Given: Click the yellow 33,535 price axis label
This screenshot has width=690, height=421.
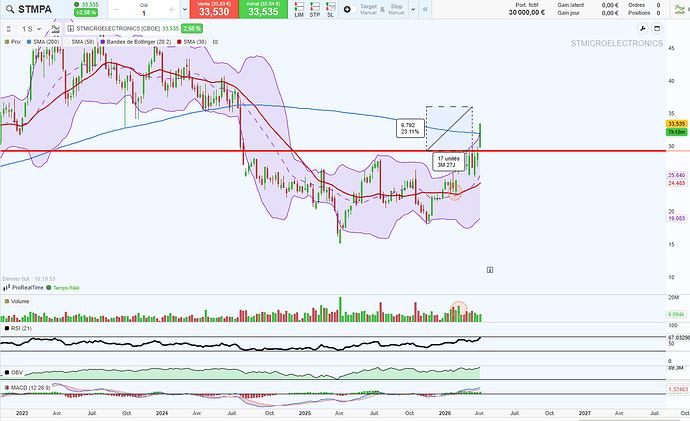Looking at the screenshot, I should [677, 124].
